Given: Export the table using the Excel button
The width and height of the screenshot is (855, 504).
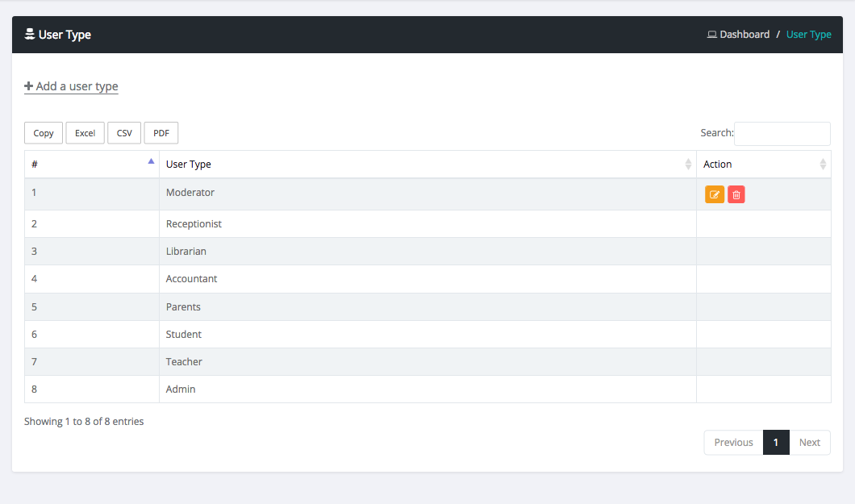Looking at the screenshot, I should (x=85, y=132).
